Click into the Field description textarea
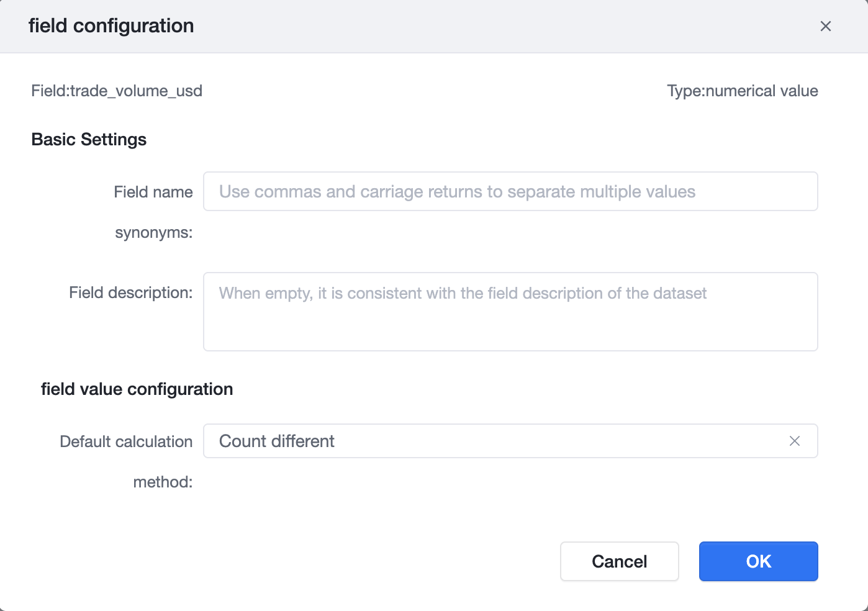Viewport: 868px width, 611px height. (510, 312)
